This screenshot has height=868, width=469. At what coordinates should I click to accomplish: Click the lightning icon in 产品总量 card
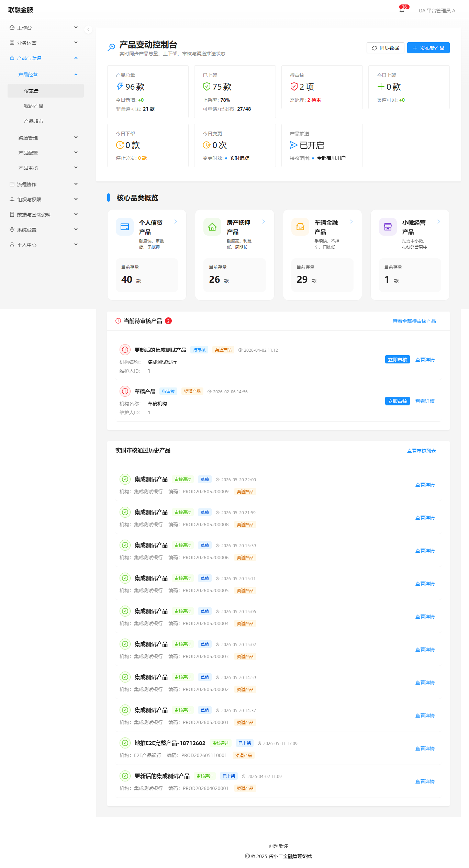point(120,87)
